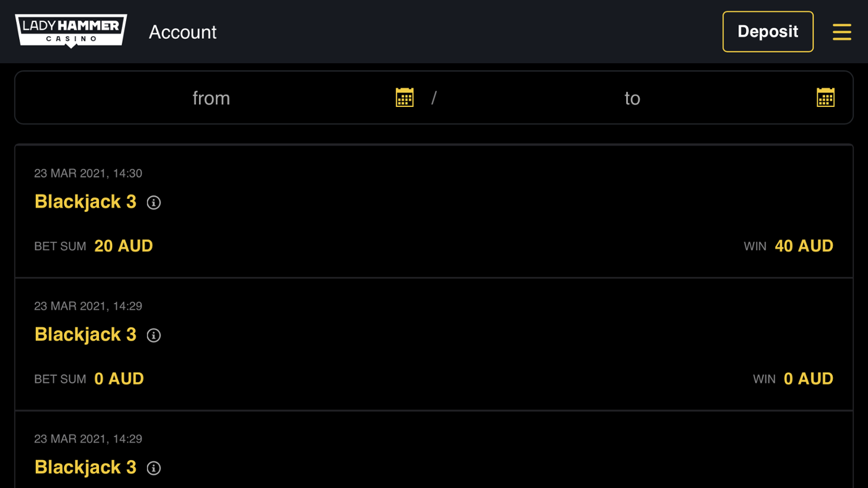Click the Lady Hammer Casino logo

71,31
